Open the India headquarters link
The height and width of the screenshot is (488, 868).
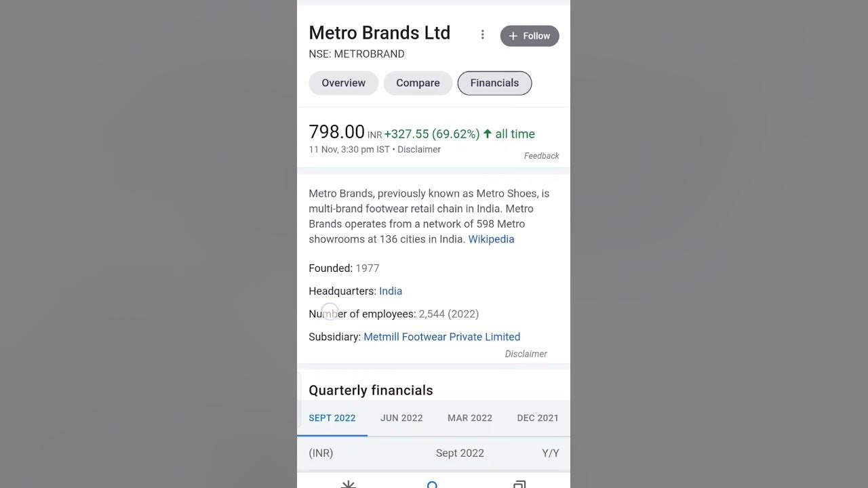391,291
